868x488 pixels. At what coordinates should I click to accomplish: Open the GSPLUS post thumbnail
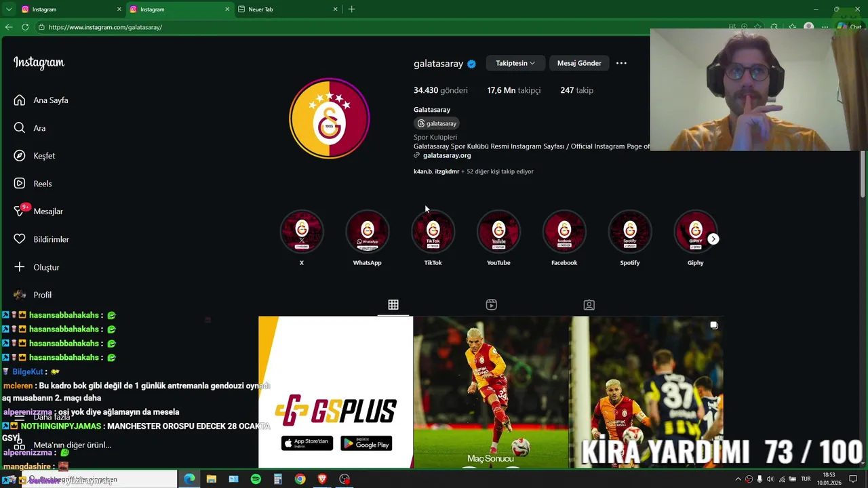(336, 392)
